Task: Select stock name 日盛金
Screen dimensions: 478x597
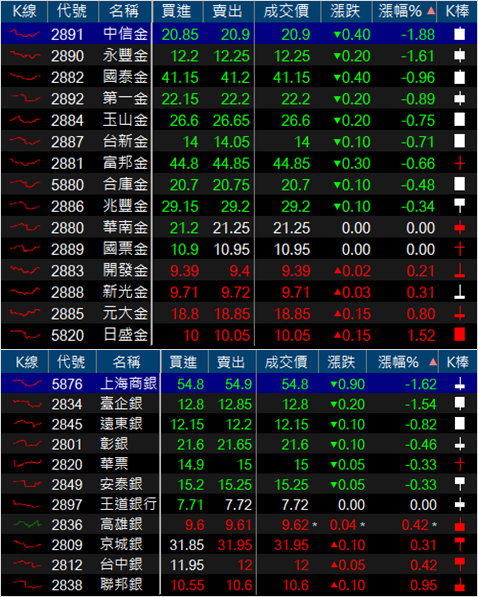Action: pos(125,335)
